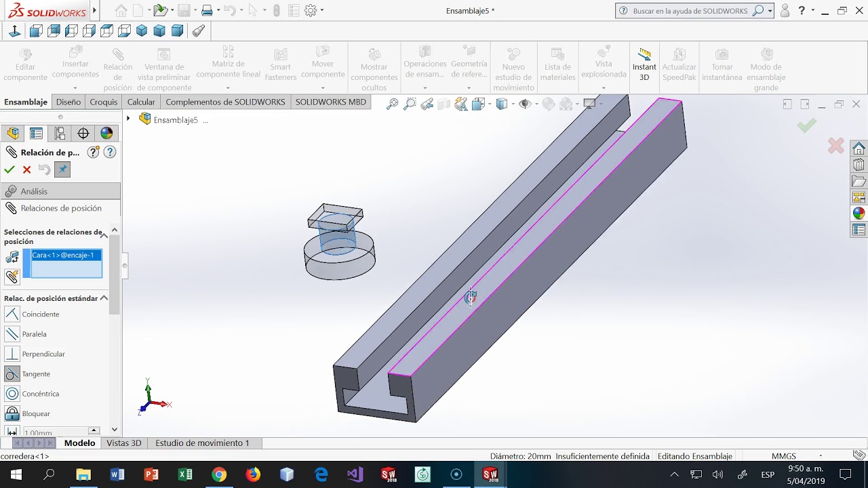Open the SOLIDWORKS menu flyout arrow
The width and height of the screenshot is (868, 488).
94,10
